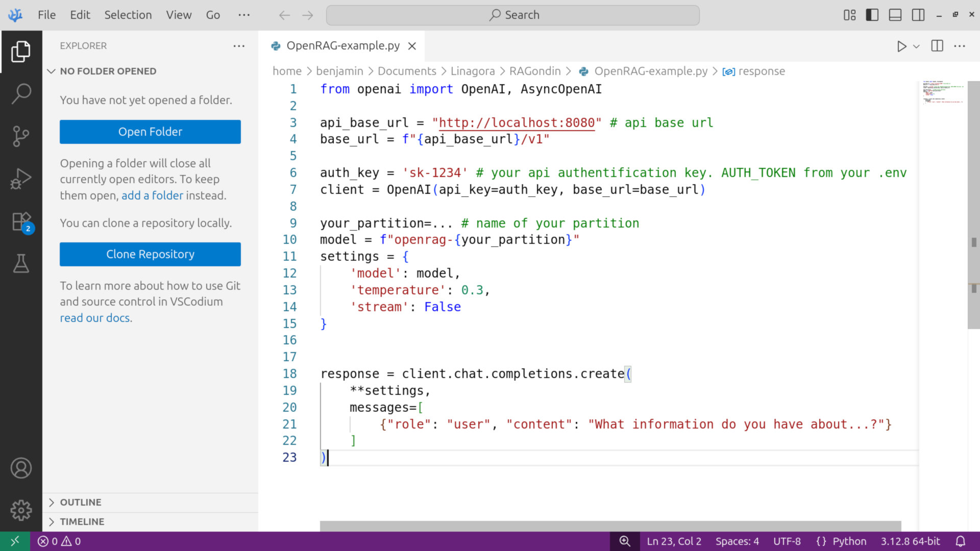Open the Manage gear icon
This screenshot has width=980, height=551.
21,510
